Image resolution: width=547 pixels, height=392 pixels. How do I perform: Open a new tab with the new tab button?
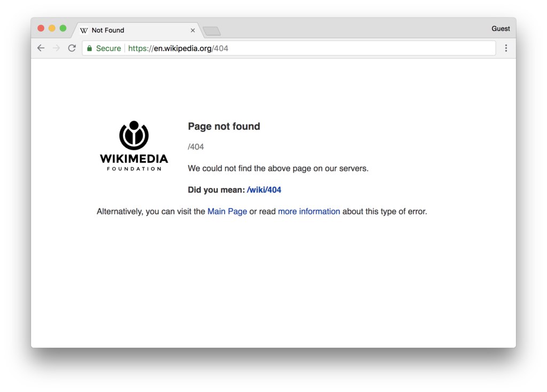[212, 31]
